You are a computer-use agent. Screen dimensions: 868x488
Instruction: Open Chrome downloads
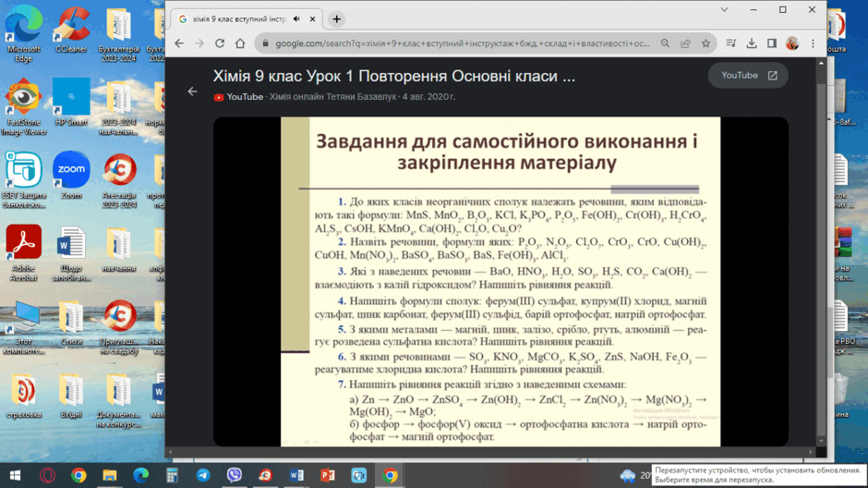(x=752, y=43)
